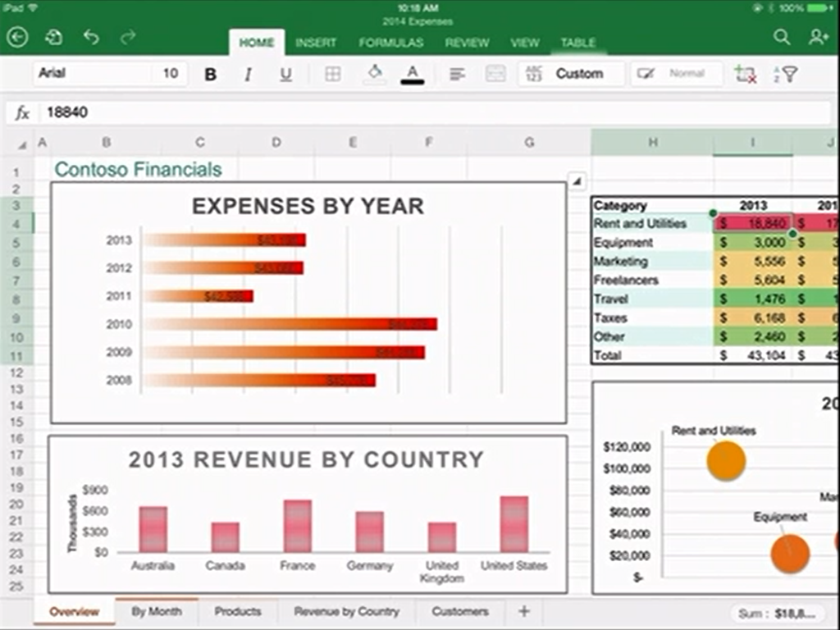This screenshot has height=630, width=840.
Task: Open the Custom number format dropdown
Action: pyautogui.click(x=571, y=74)
